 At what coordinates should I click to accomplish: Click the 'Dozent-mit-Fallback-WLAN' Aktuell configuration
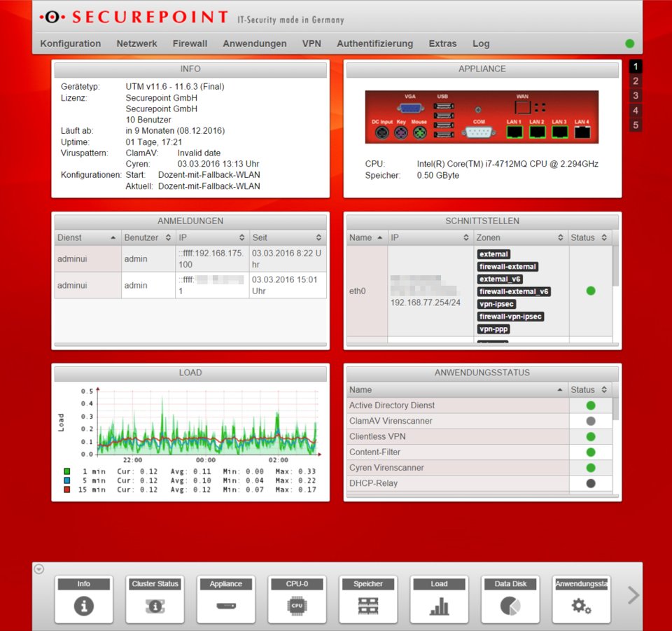click(209, 186)
